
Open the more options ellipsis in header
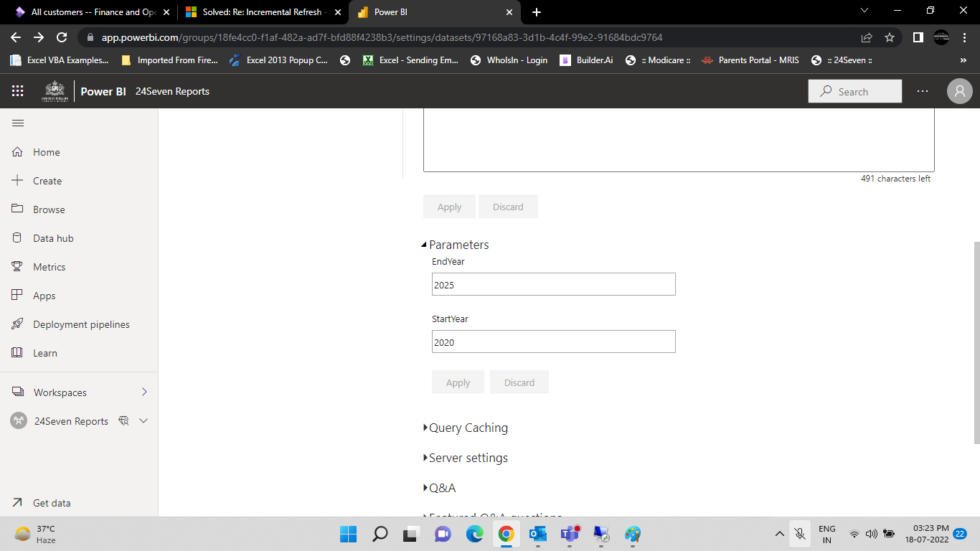[x=923, y=91]
